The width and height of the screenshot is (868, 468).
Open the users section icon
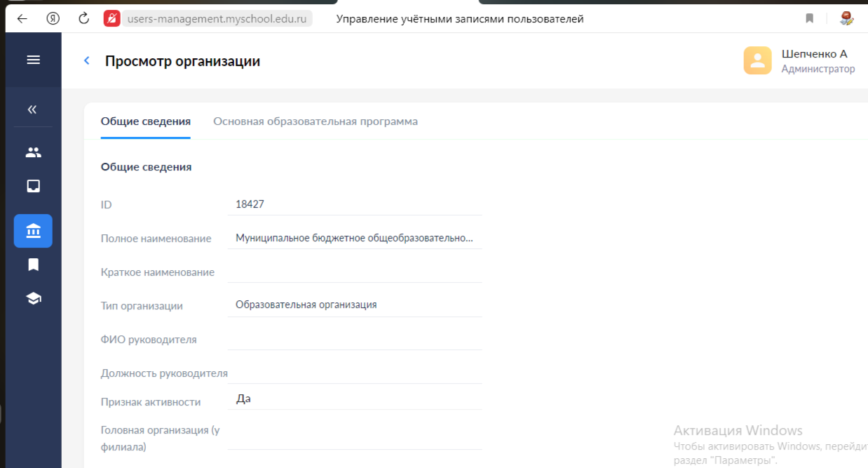[33, 152]
